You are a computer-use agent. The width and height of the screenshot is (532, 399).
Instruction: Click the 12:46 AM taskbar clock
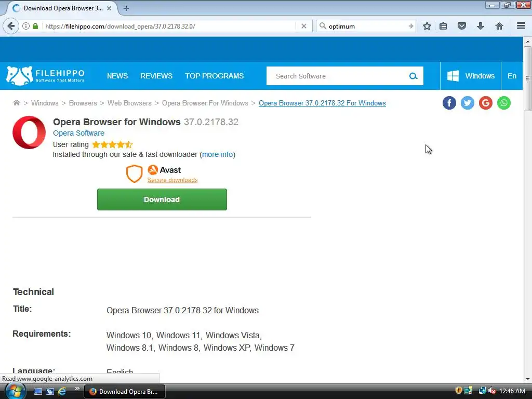coord(512,391)
